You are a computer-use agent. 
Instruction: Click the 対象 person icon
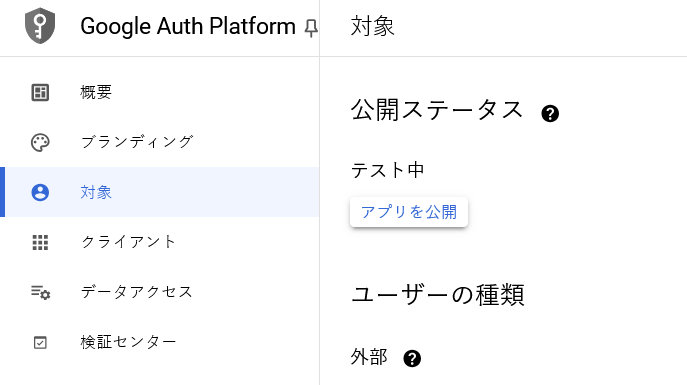pyautogui.click(x=40, y=192)
